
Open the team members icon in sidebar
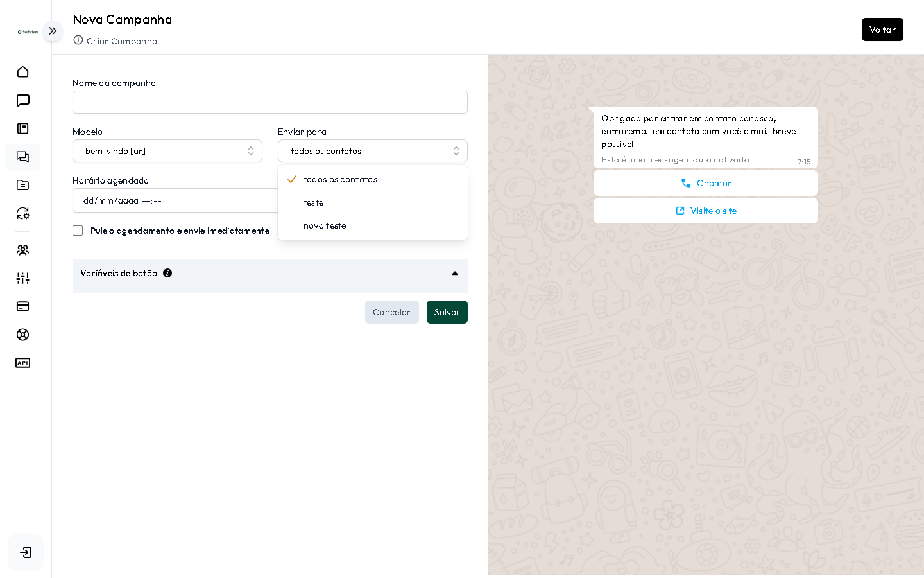(22, 250)
